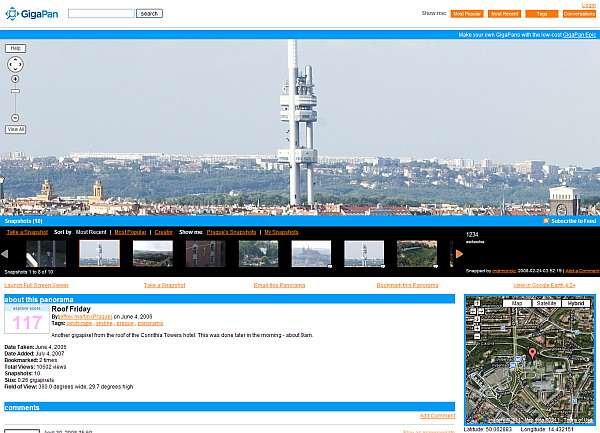Click Take a Snapshot beside Email this Panorama

165,285
